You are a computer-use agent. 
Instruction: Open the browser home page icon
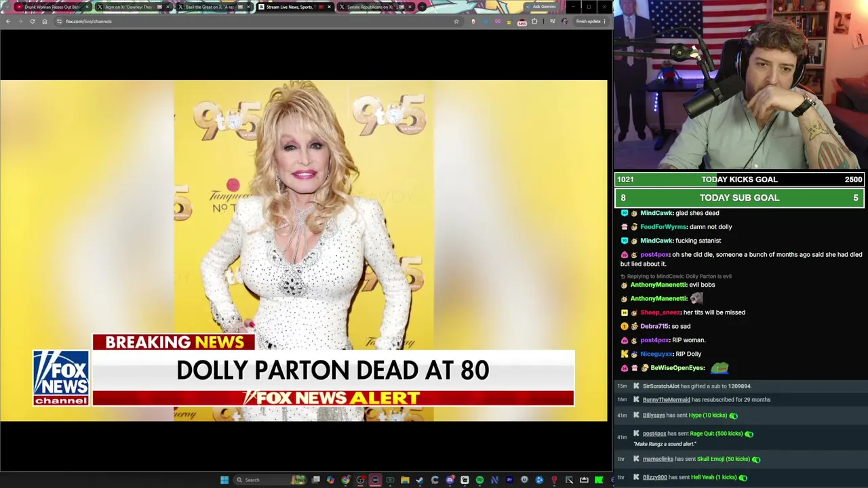click(x=45, y=21)
